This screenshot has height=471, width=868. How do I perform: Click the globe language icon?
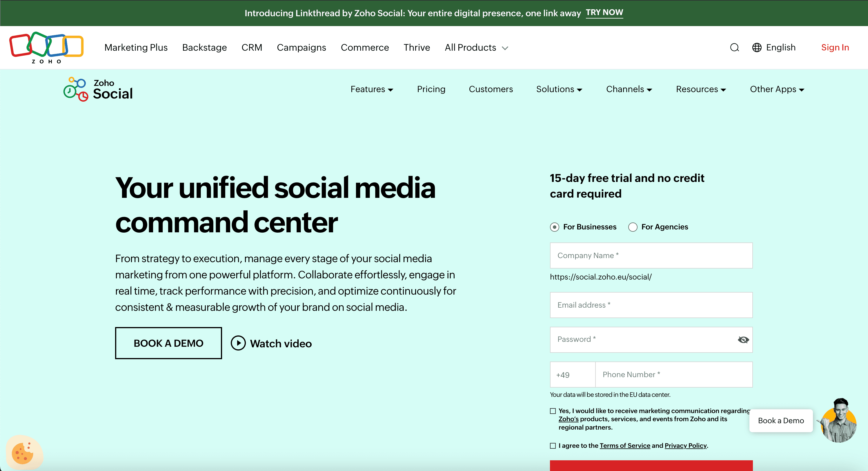pyautogui.click(x=757, y=48)
